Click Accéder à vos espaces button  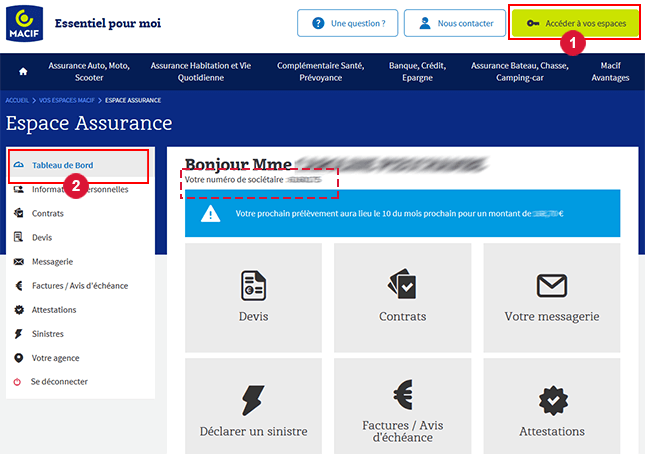click(x=575, y=23)
